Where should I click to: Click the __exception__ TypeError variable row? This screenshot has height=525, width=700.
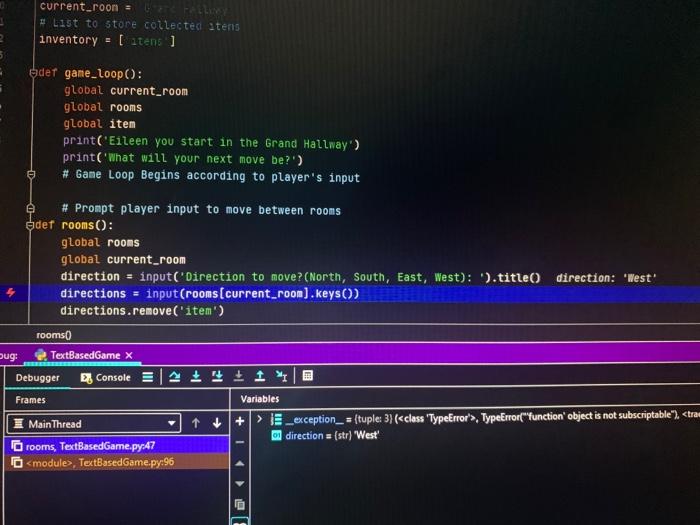click(x=484, y=418)
